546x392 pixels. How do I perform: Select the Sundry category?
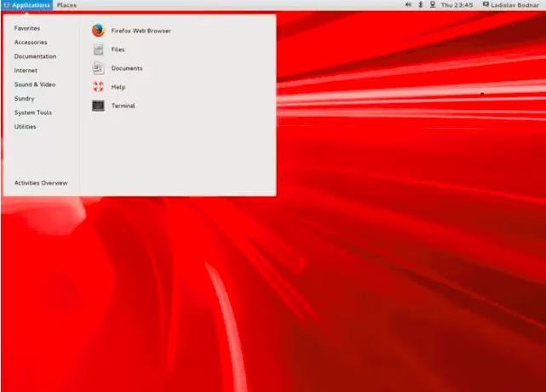point(25,99)
